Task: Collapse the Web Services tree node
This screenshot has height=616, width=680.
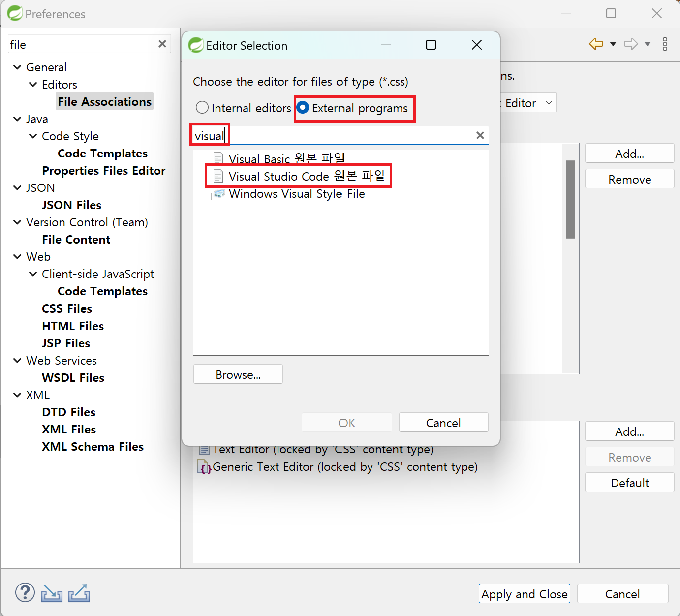Action: 17,360
